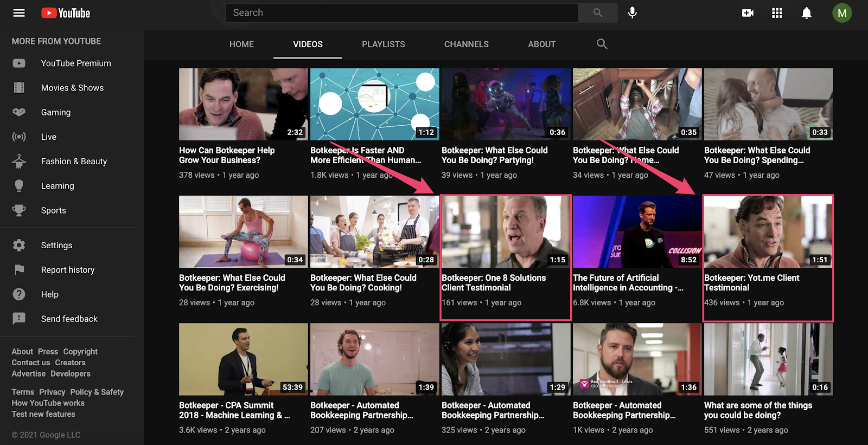Click the Help question mark icon

(19, 294)
